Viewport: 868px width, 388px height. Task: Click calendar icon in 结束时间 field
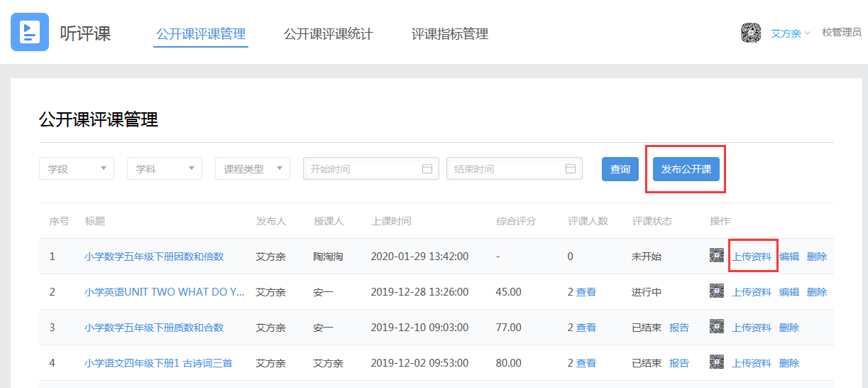coord(571,168)
